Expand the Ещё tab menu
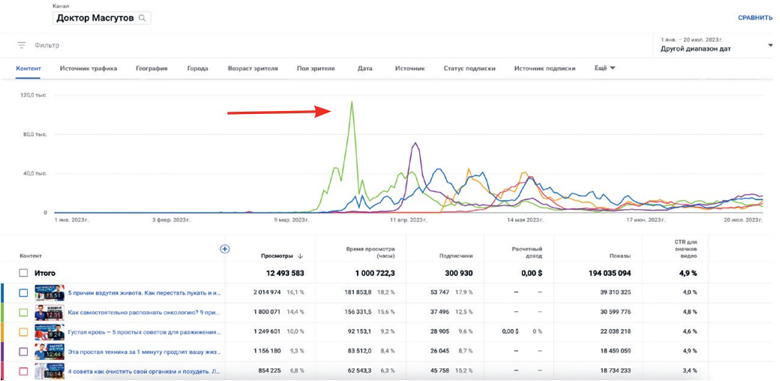The height and width of the screenshot is (381, 780). [604, 68]
